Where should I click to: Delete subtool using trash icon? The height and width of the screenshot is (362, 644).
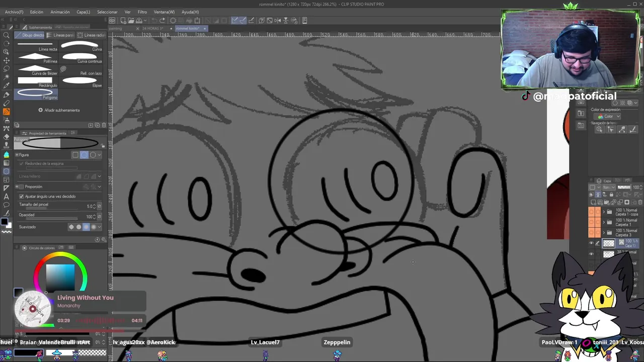click(104, 125)
